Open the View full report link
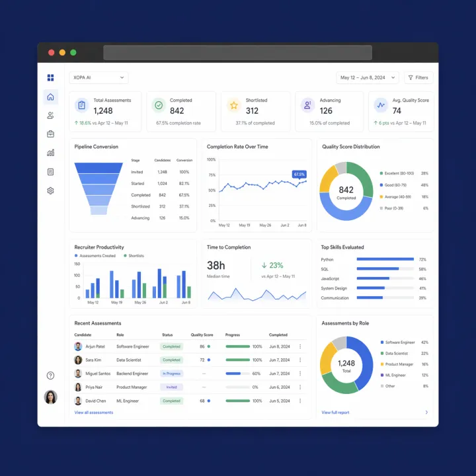 click(x=335, y=413)
